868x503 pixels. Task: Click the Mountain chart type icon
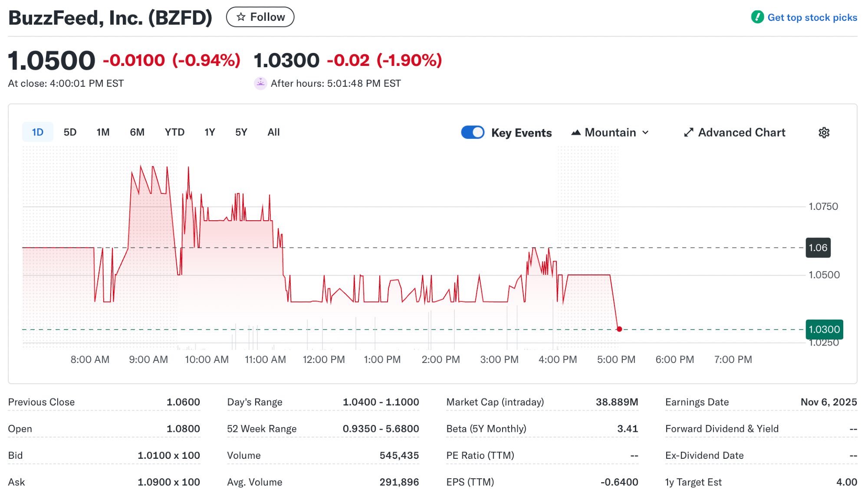576,133
